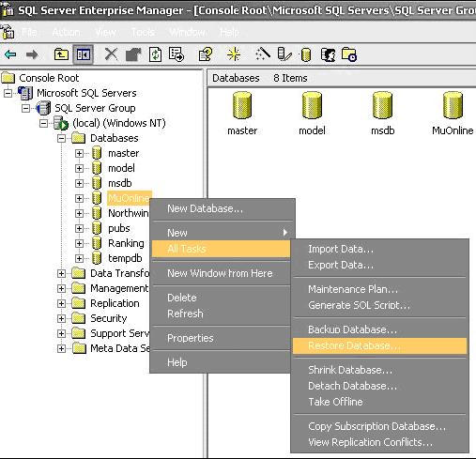Image resolution: width=476 pixels, height=459 pixels.
Task: Choose New Window from Here
Action: pyautogui.click(x=221, y=273)
